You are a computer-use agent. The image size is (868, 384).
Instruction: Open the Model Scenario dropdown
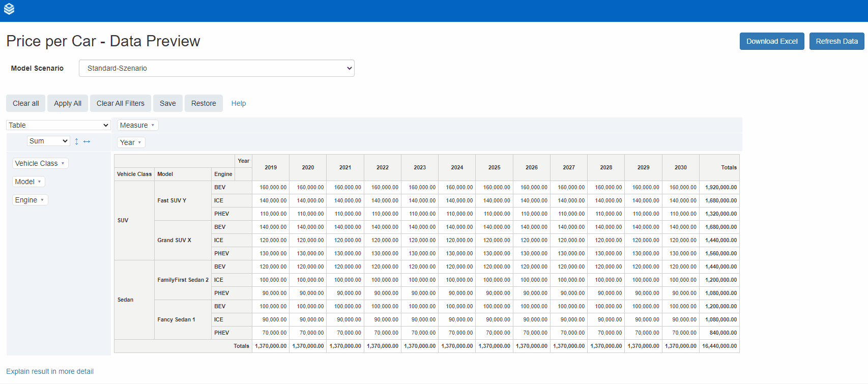tap(216, 68)
